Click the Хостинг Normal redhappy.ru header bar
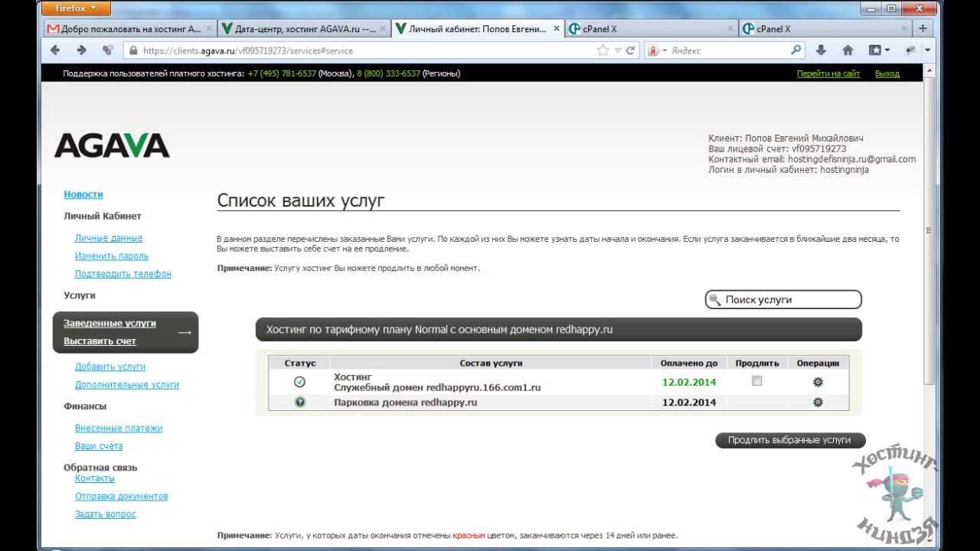980x551 pixels. pos(559,330)
